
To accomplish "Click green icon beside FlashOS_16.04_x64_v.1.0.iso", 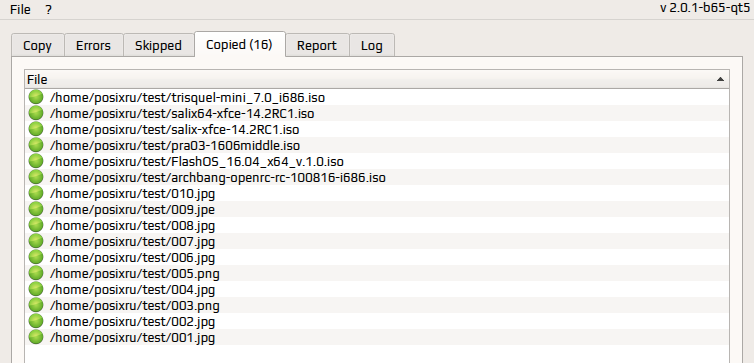I will (36, 161).
